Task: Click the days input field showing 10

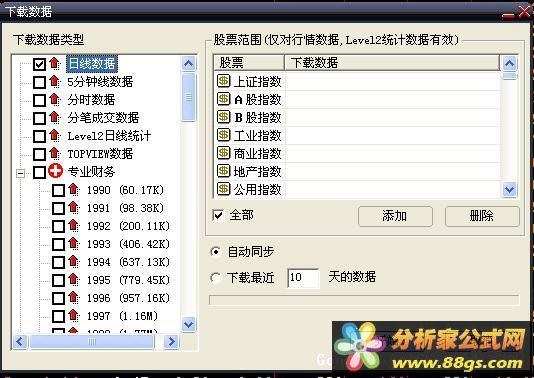Action: click(x=303, y=278)
